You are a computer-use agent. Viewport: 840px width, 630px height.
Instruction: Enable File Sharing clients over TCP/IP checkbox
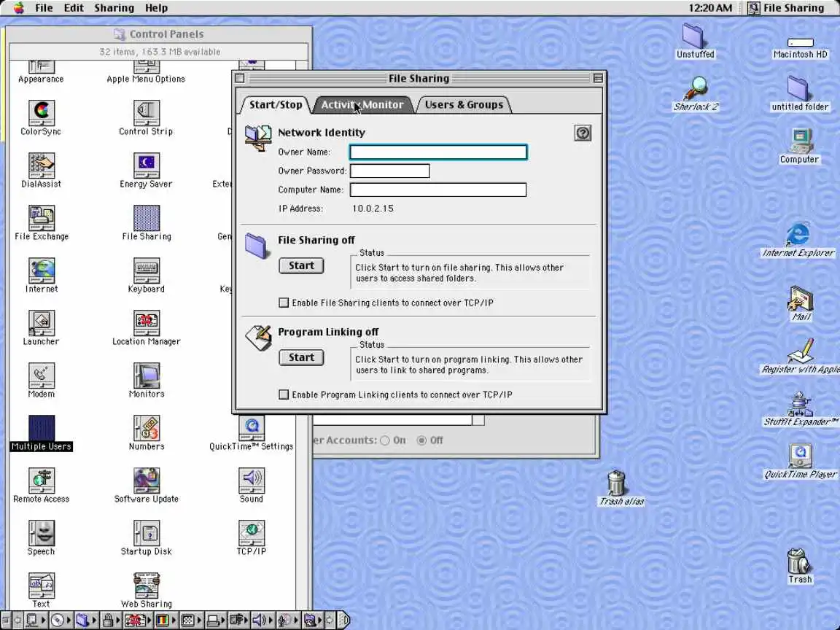284,303
